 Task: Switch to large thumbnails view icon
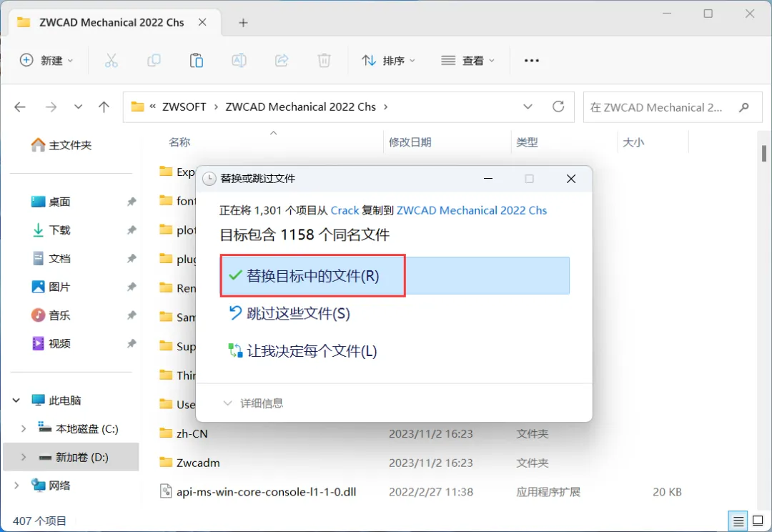758,520
